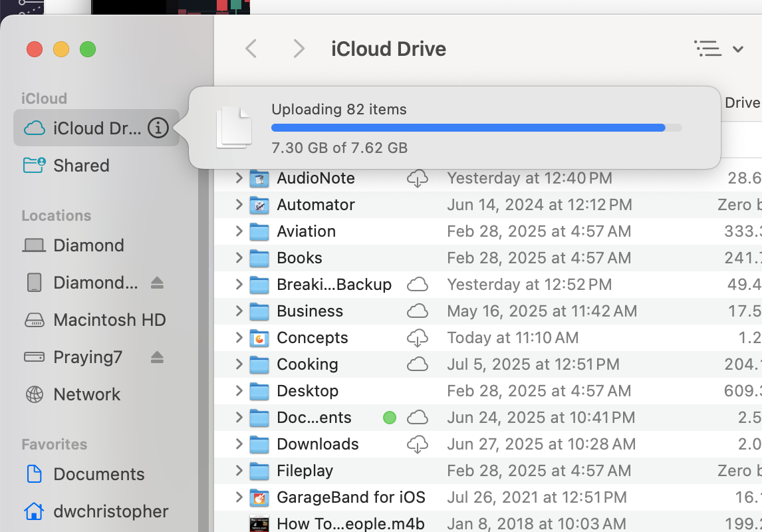The image size is (762, 532).
Task: Expand the Desktop folder
Action: point(239,390)
